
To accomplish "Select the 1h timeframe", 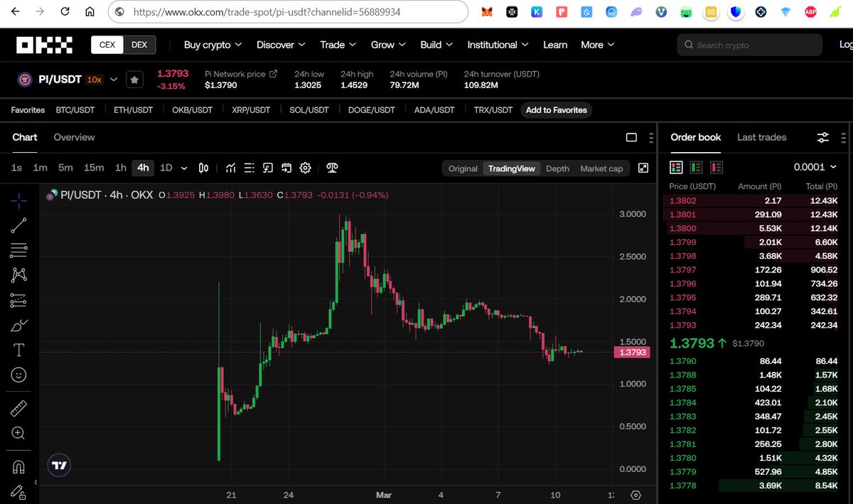I will (121, 168).
